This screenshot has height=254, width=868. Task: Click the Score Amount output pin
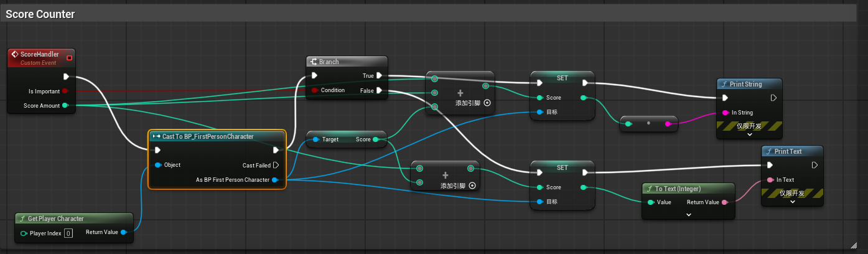(x=65, y=106)
